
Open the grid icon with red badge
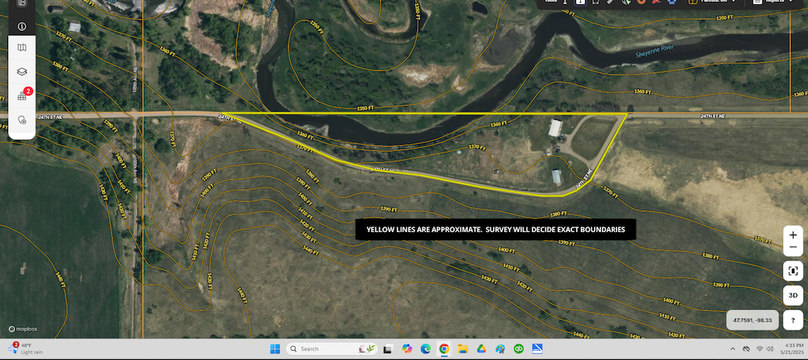22,96
